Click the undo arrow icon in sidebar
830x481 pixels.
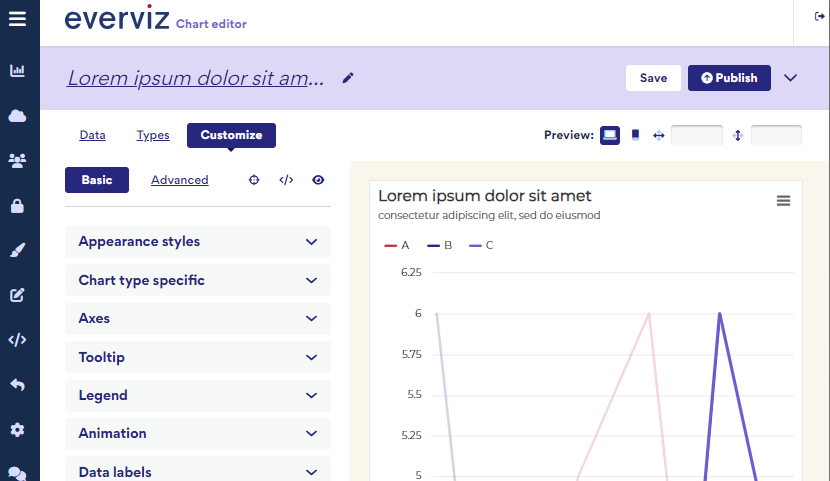click(17, 385)
